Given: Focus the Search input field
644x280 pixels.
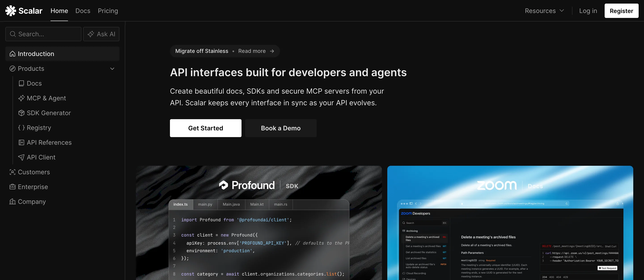Looking at the screenshot, I should pos(43,34).
